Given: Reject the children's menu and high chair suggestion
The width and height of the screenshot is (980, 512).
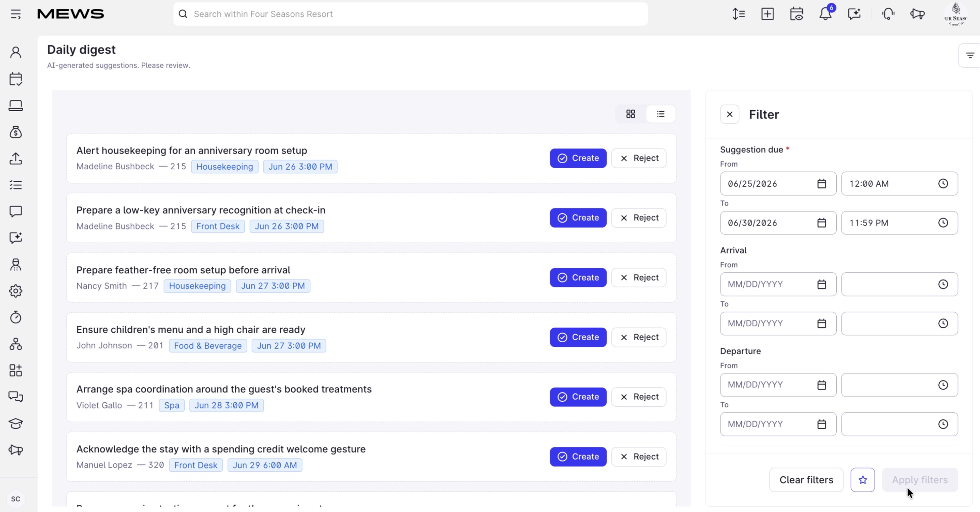Looking at the screenshot, I should [x=638, y=337].
